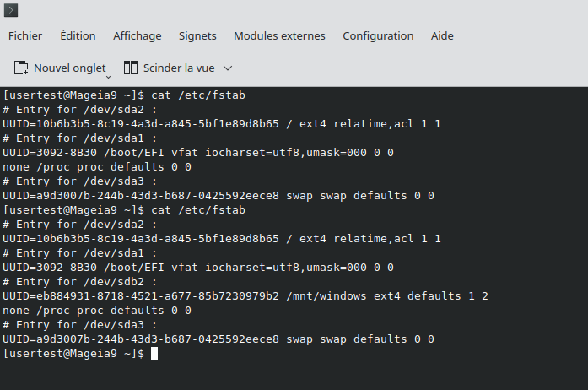This screenshot has height=390, width=588.
Task: Click the Scinder la vue label
Action: click(179, 68)
